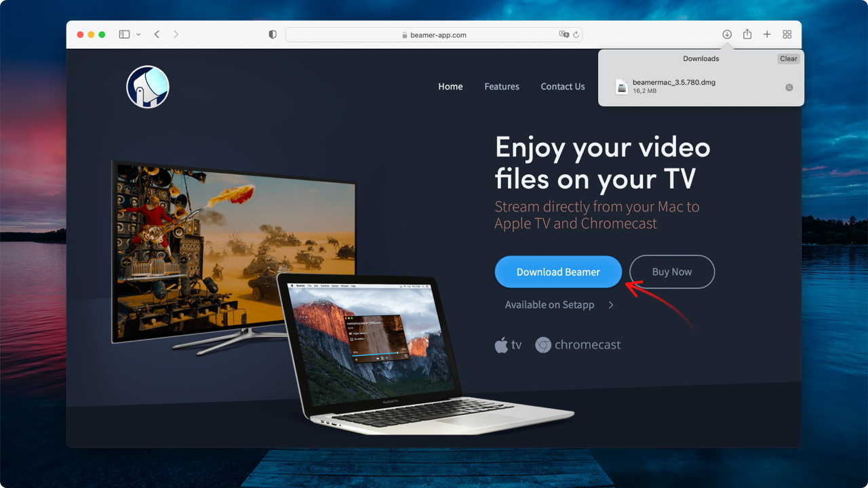Click the Beamer logo
The height and width of the screenshot is (488, 868).
coord(148,87)
